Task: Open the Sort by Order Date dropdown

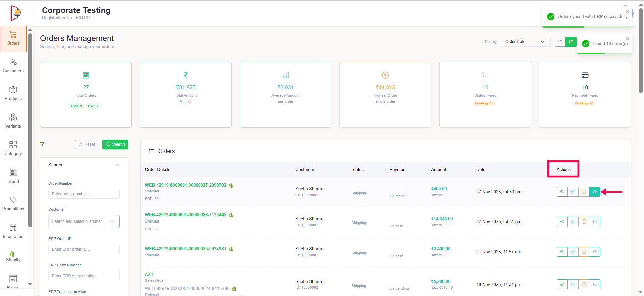Action: click(526, 42)
